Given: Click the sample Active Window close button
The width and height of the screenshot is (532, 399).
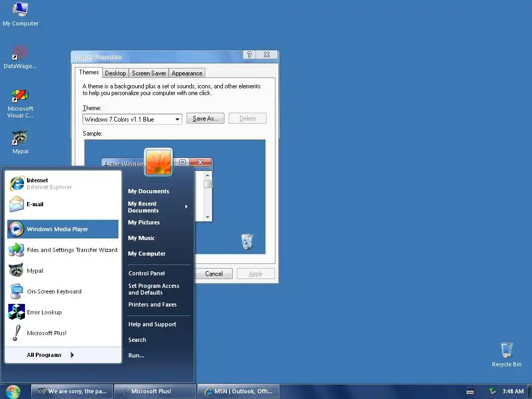Looking at the screenshot, I should [x=200, y=162].
